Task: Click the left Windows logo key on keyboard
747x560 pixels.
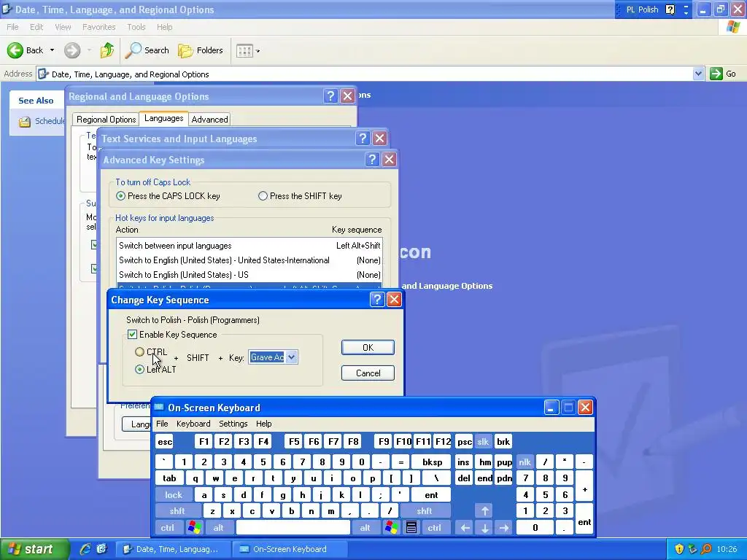Action: tap(194, 528)
